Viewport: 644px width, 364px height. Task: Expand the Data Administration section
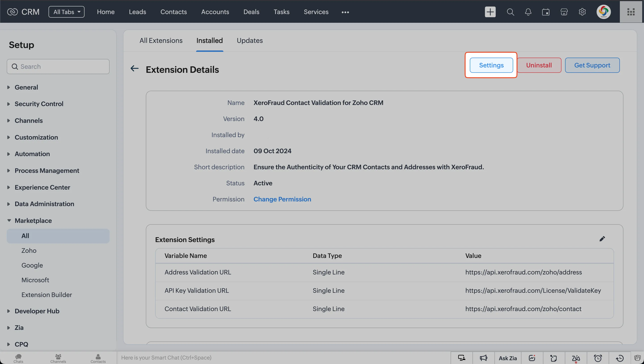[x=44, y=204]
